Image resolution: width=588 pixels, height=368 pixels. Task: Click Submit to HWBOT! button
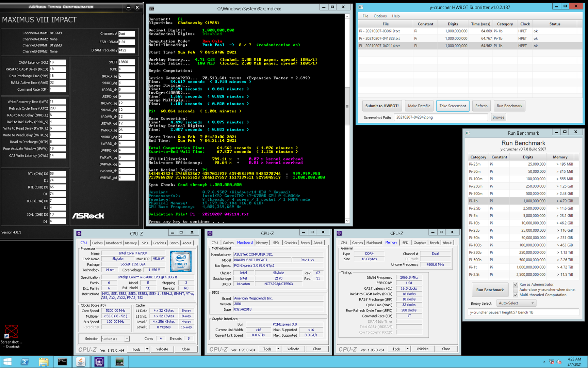382,106
